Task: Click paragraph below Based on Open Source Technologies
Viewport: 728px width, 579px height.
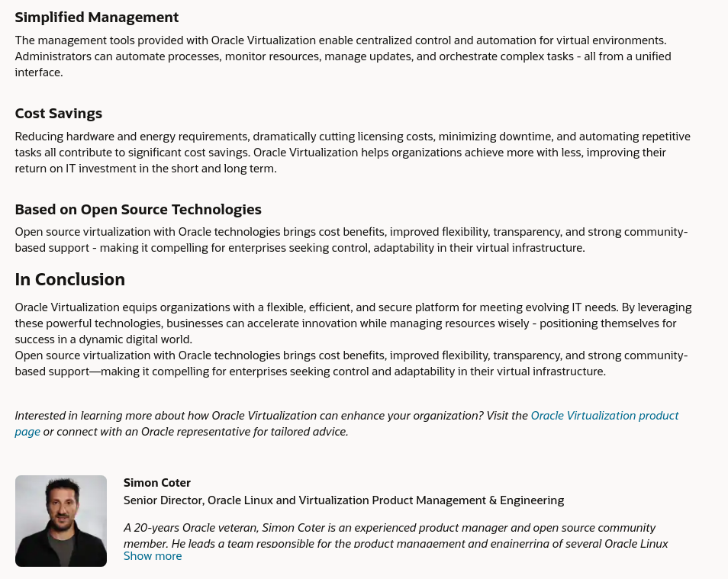Action: click(x=351, y=240)
